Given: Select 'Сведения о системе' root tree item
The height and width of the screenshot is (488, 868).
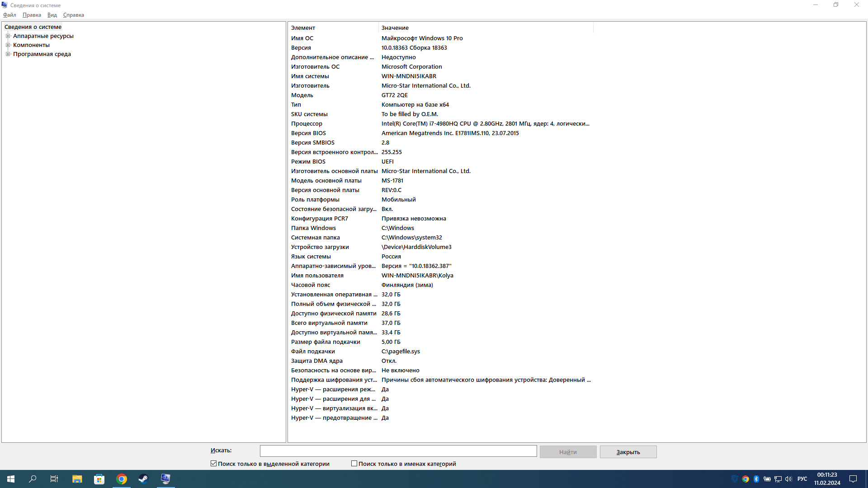Looking at the screenshot, I should click(x=33, y=27).
